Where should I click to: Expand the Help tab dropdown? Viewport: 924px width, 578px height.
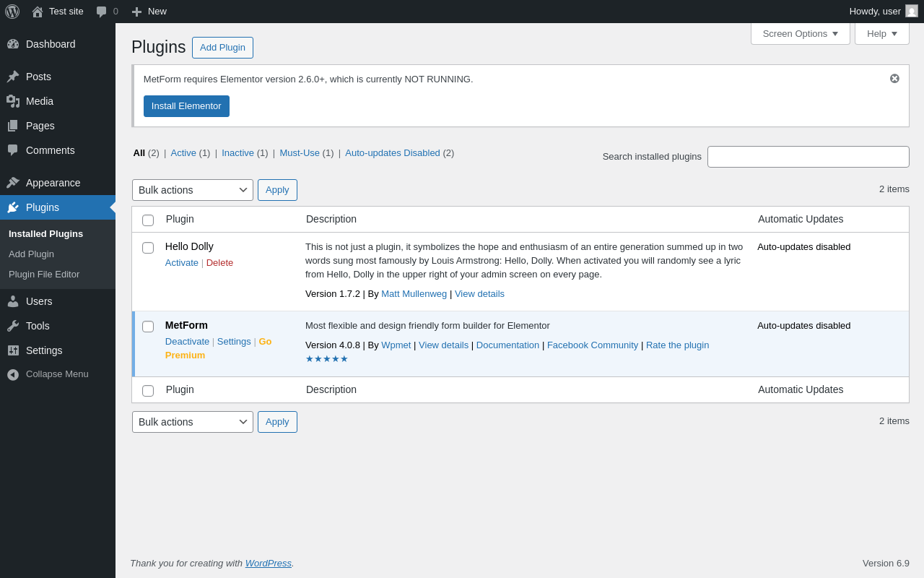pyautogui.click(x=881, y=33)
